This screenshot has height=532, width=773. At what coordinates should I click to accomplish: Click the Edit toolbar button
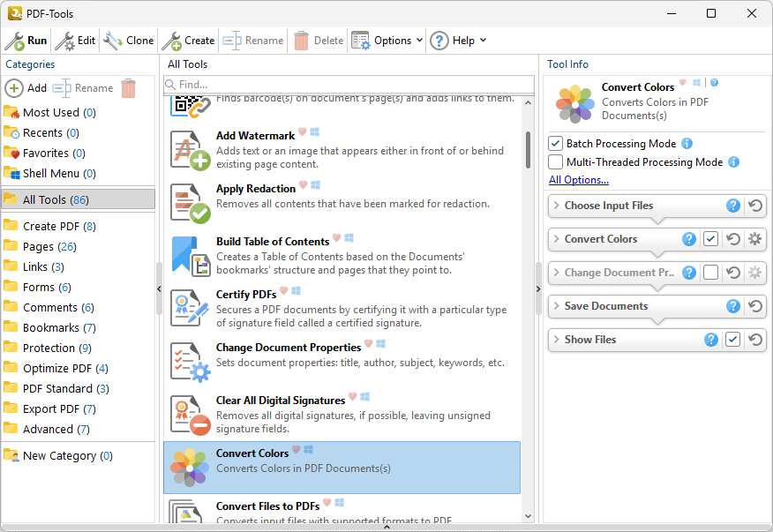point(76,41)
